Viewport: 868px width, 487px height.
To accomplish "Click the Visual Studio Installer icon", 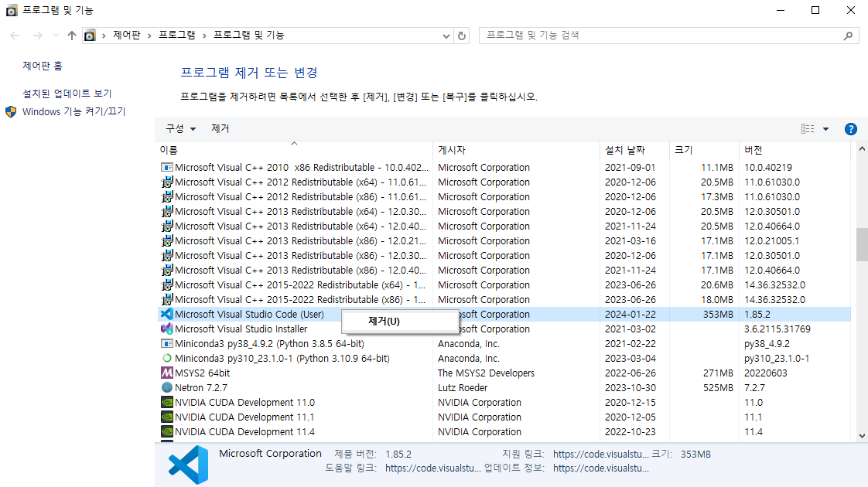I will click(x=166, y=329).
